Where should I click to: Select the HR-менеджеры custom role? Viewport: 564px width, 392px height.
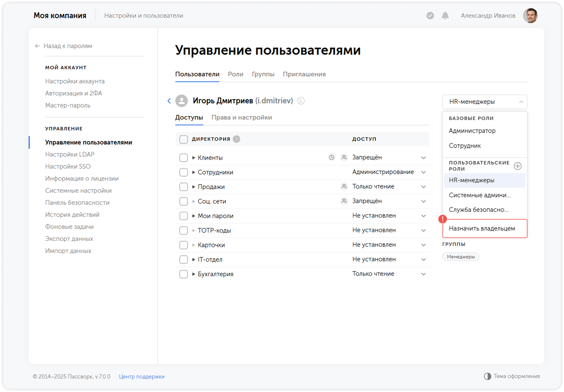[x=485, y=180]
